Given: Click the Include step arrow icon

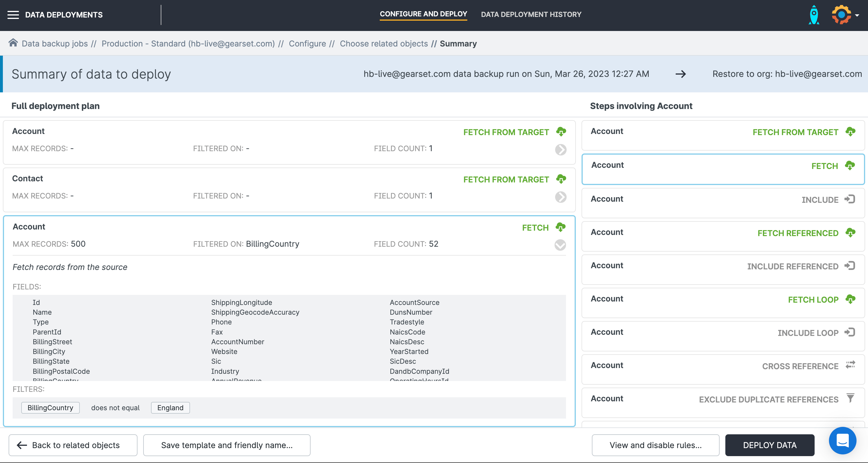Looking at the screenshot, I should [850, 199].
